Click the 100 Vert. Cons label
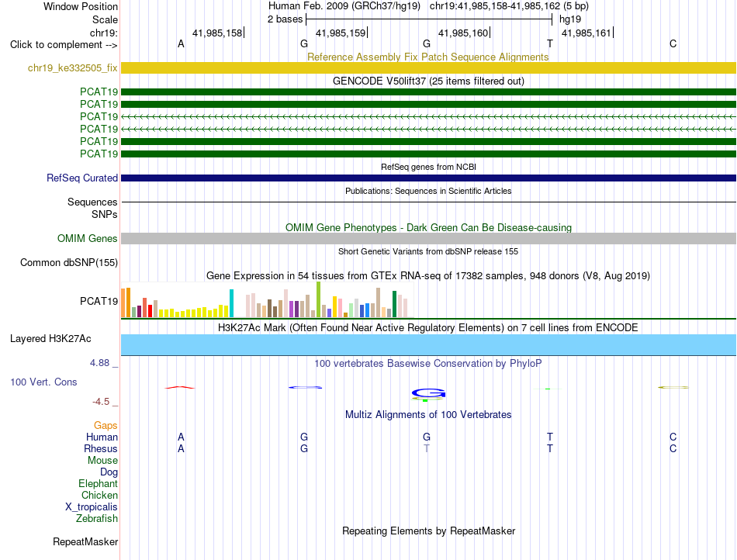The width and height of the screenshot is (737, 560). (x=43, y=382)
